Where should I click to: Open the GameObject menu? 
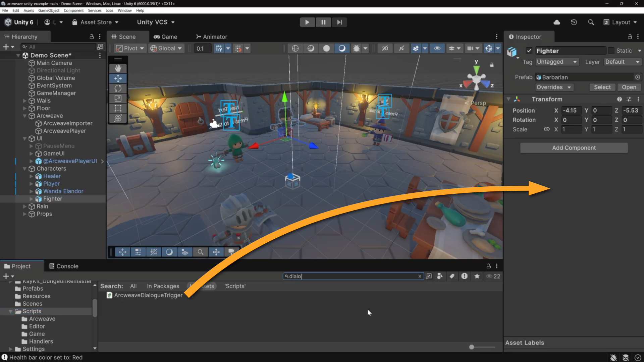click(49, 10)
